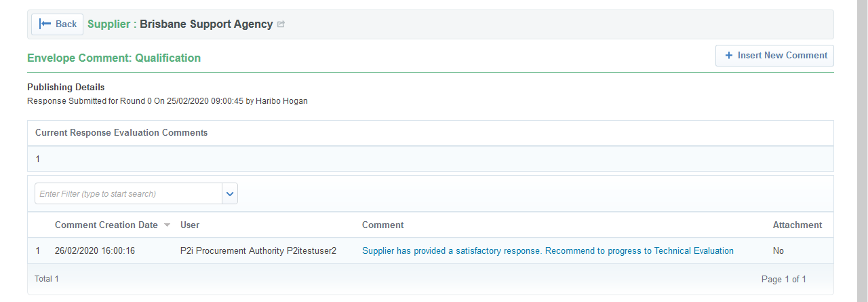Sort by the User column header
868x302 pixels.
pyautogui.click(x=190, y=225)
